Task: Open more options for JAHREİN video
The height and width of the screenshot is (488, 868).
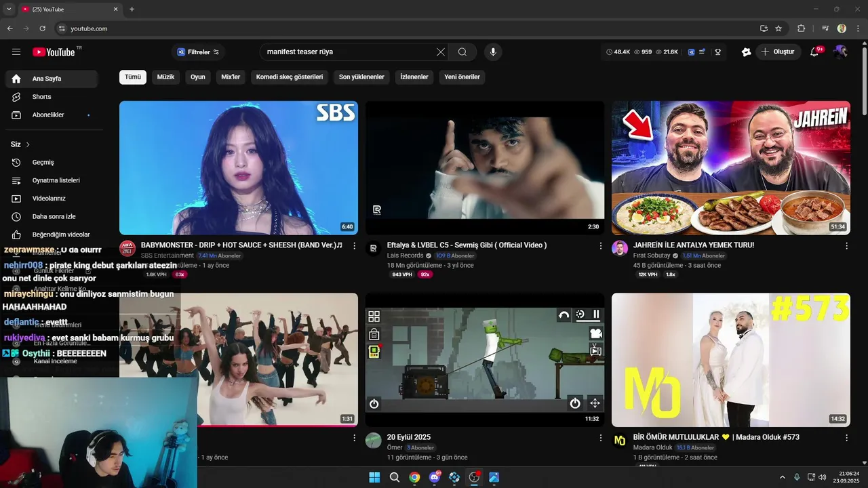Action: pos(846,245)
